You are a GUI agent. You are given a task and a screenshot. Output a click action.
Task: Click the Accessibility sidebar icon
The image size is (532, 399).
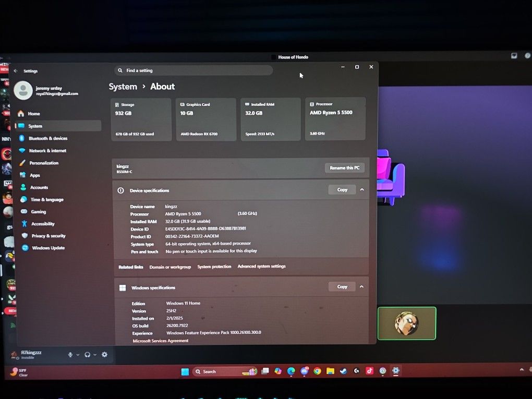point(23,224)
